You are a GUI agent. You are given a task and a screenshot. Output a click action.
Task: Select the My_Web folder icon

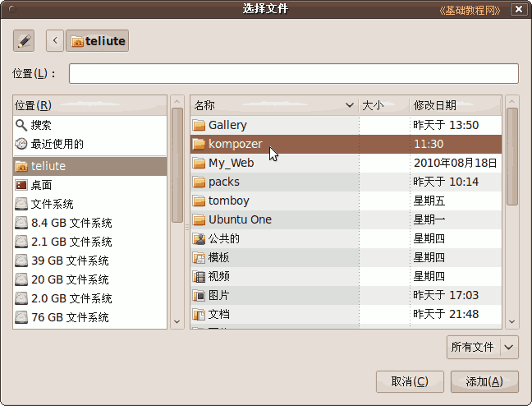[199, 163]
